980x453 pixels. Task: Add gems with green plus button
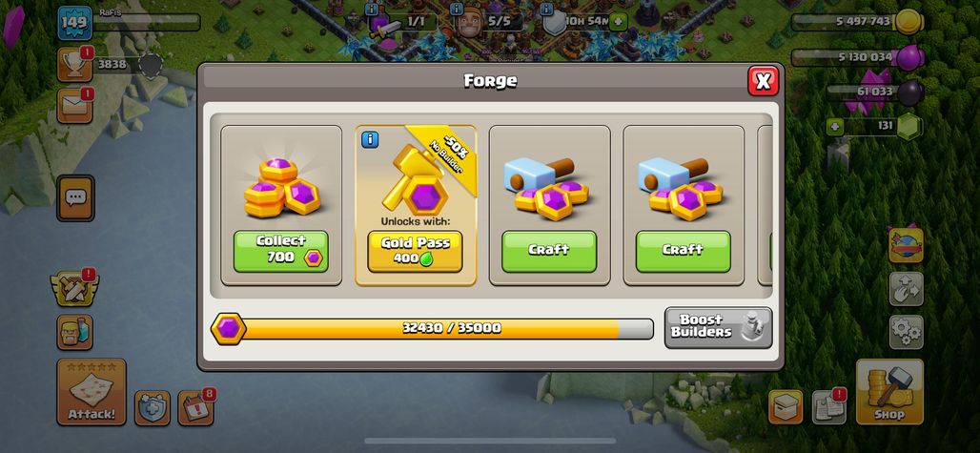tap(834, 126)
